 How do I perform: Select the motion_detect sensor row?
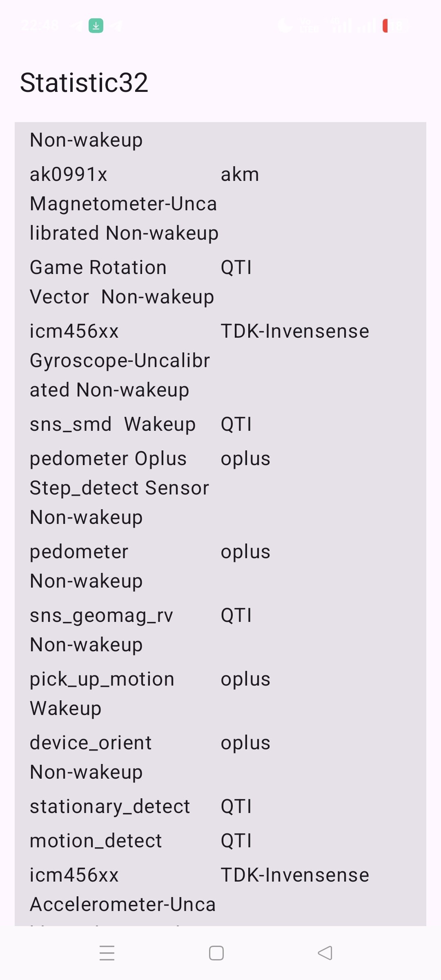point(220,841)
